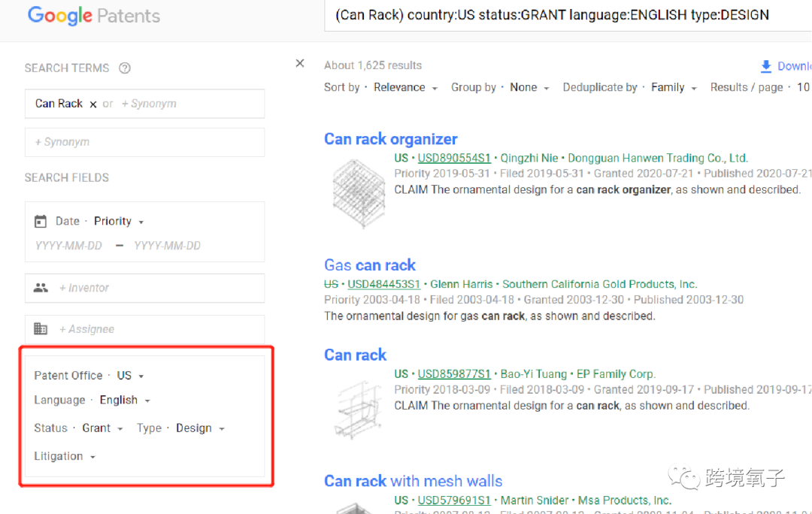Open Sort by Relevance dropdown

coord(405,87)
